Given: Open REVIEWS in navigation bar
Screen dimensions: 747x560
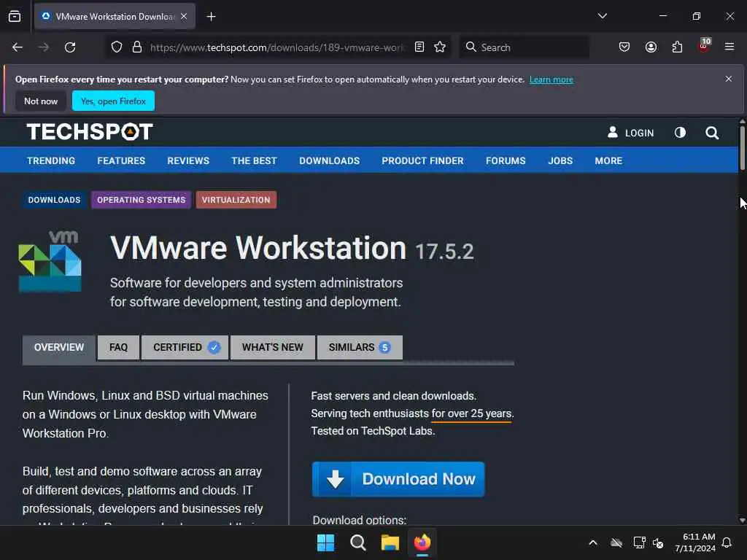Looking at the screenshot, I should [188, 161].
